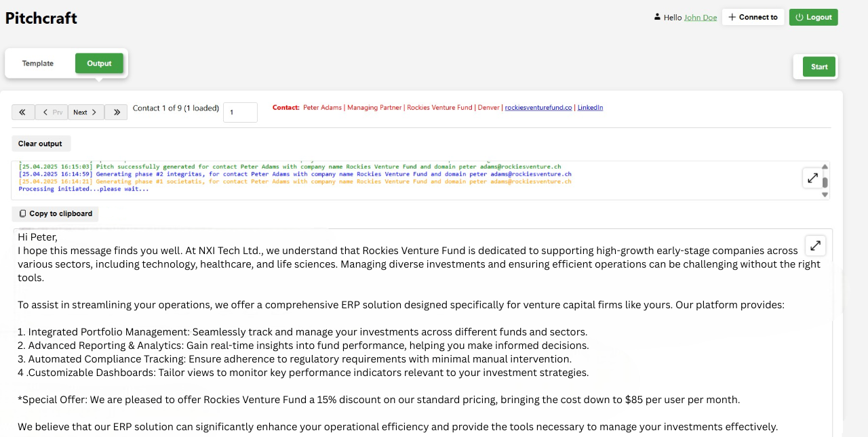
Task: Click the user profile icon beside Hello
Action: click(657, 17)
